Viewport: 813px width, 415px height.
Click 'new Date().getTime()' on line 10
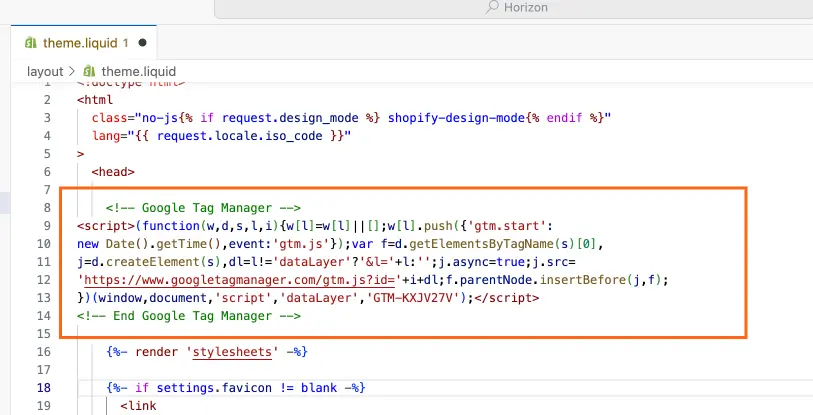[x=150, y=244]
